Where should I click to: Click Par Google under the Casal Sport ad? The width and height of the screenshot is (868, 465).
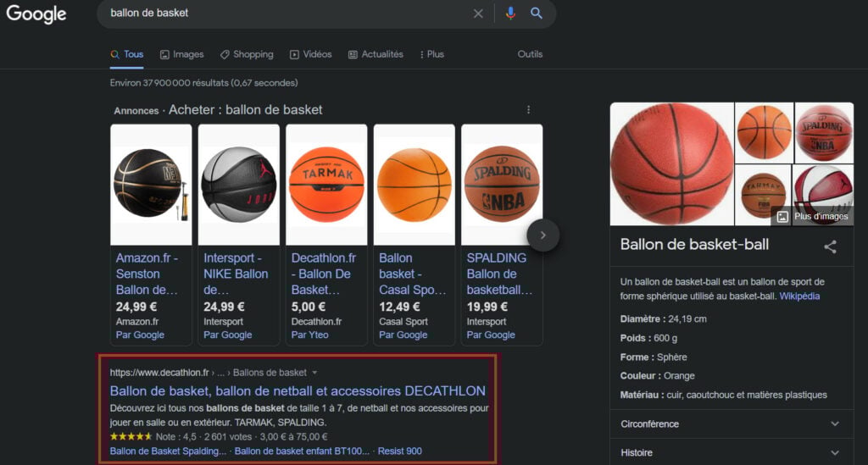[x=403, y=335]
